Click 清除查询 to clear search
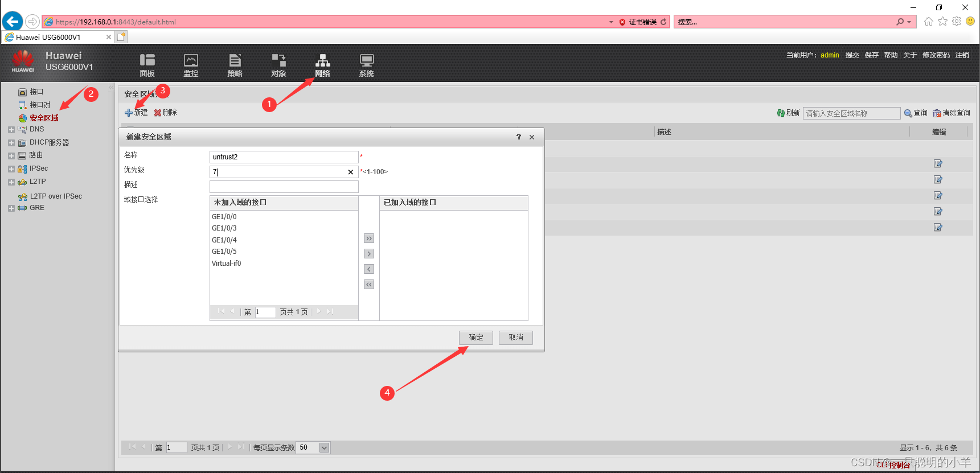The image size is (980, 473). point(952,113)
